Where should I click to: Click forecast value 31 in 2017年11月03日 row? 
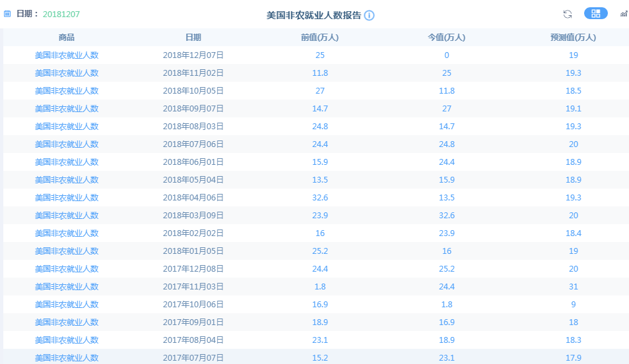pyautogui.click(x=574, y=287)
